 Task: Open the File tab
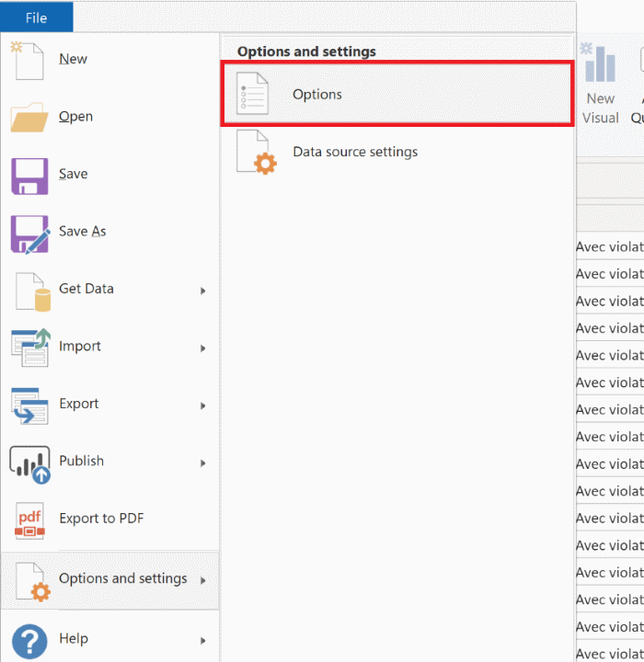[x=37, y=17]
